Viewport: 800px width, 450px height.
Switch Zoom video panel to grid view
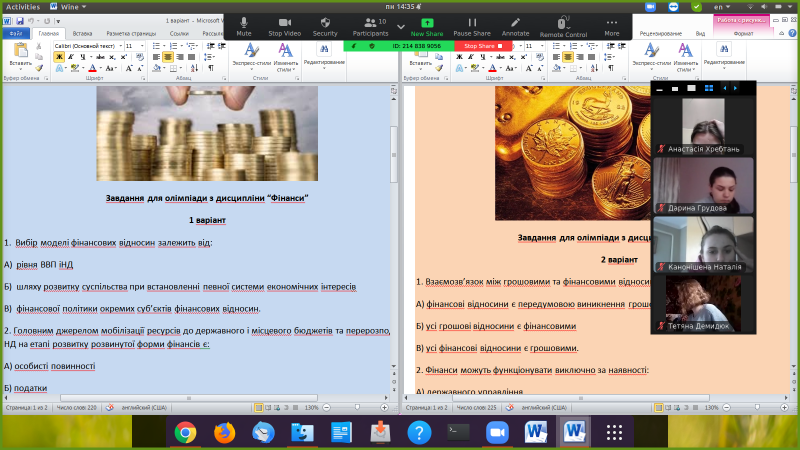(x=709, y=88)
